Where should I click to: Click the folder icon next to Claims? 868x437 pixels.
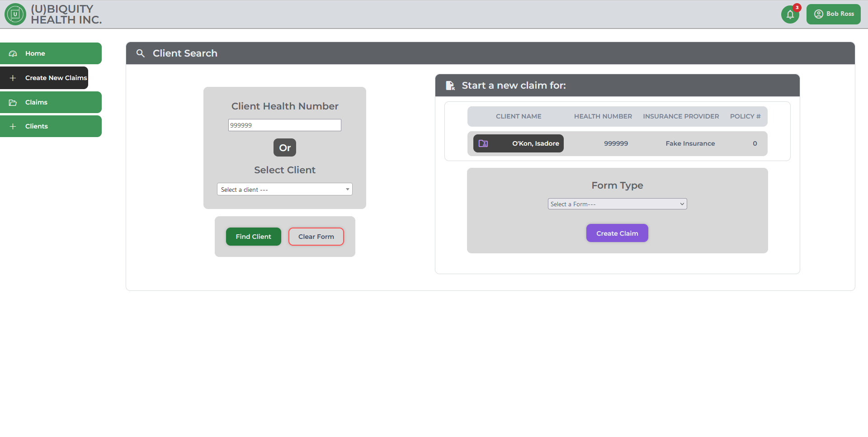pos(13,103)
